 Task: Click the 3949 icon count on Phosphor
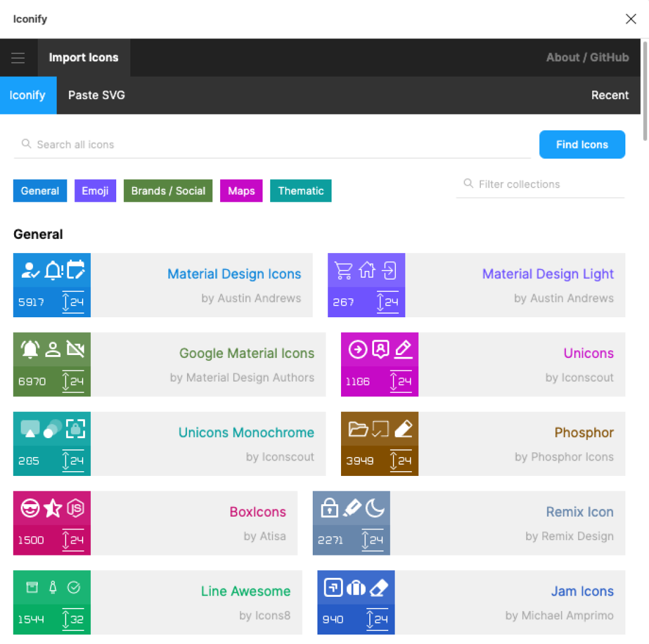(x=360, y=461)
